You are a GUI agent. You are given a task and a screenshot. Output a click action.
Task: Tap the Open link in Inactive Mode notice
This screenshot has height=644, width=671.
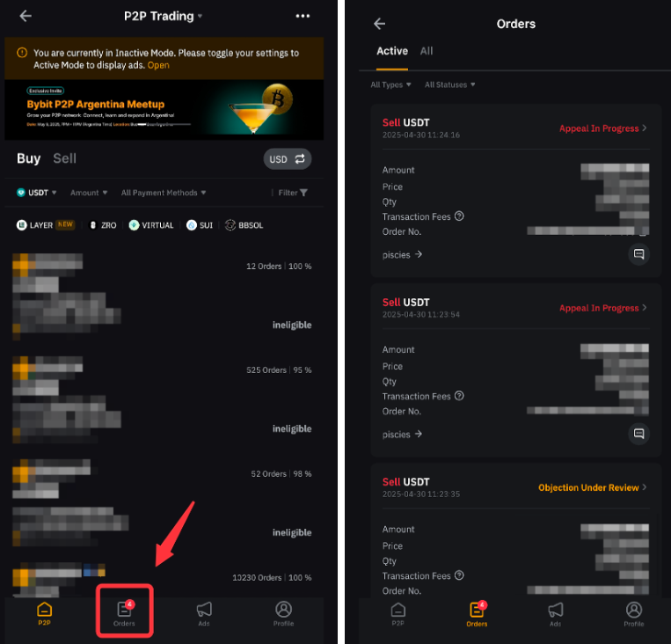pyautogui.click(x=158, y=65)
